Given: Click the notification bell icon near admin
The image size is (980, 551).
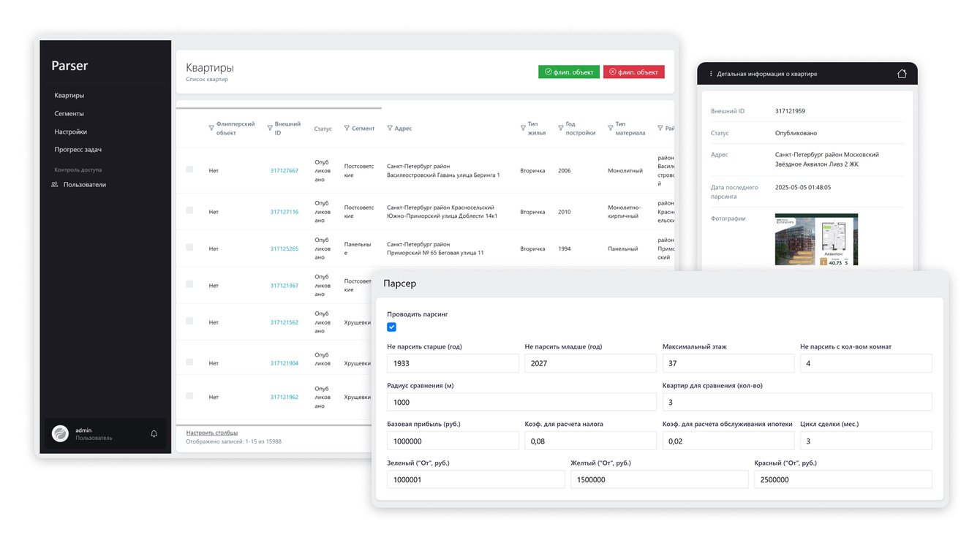Looking at the screenshot, I should tap(154, 433).
